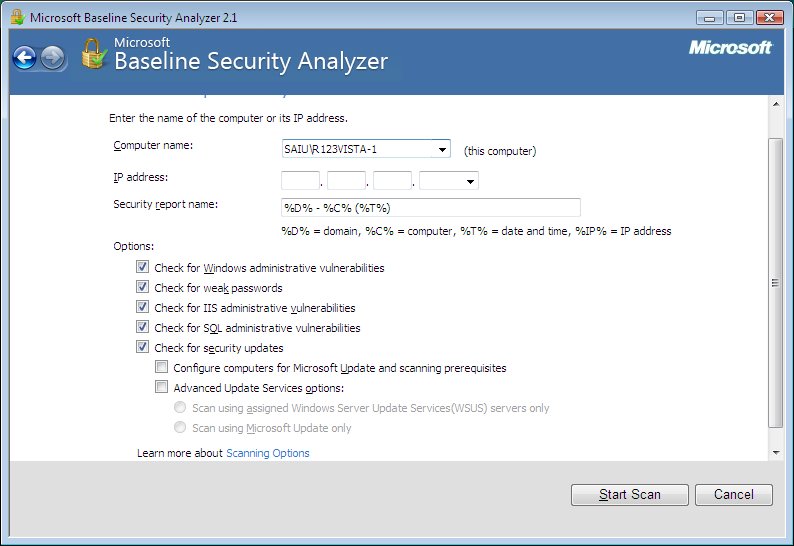Click the vertical scrollbar thumb
The height and width of the screenshot is (546, 794).
click(775, 283)
